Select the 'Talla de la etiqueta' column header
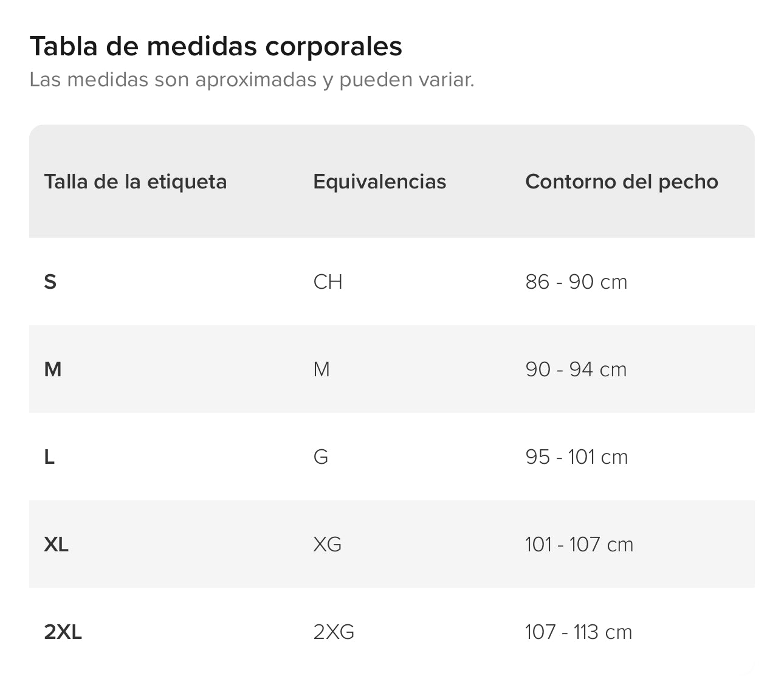This screenshot has width=784, height=693. point(135,182)
